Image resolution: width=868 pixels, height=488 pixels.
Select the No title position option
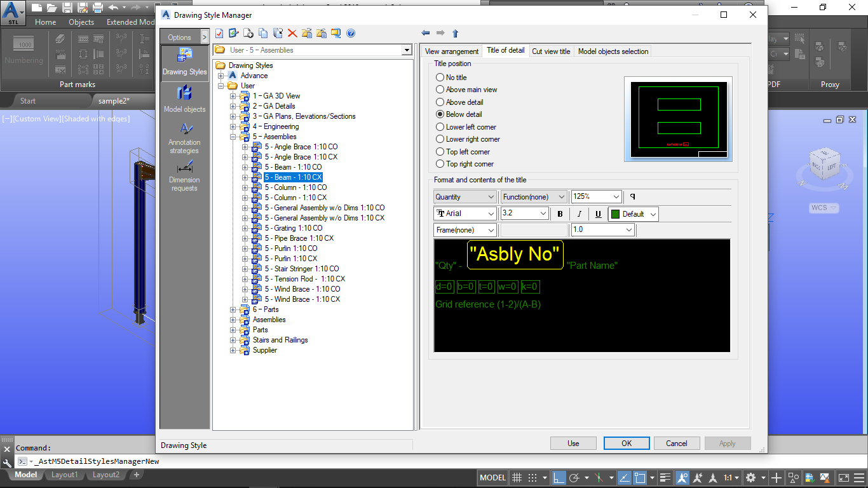tap(439, 77)
